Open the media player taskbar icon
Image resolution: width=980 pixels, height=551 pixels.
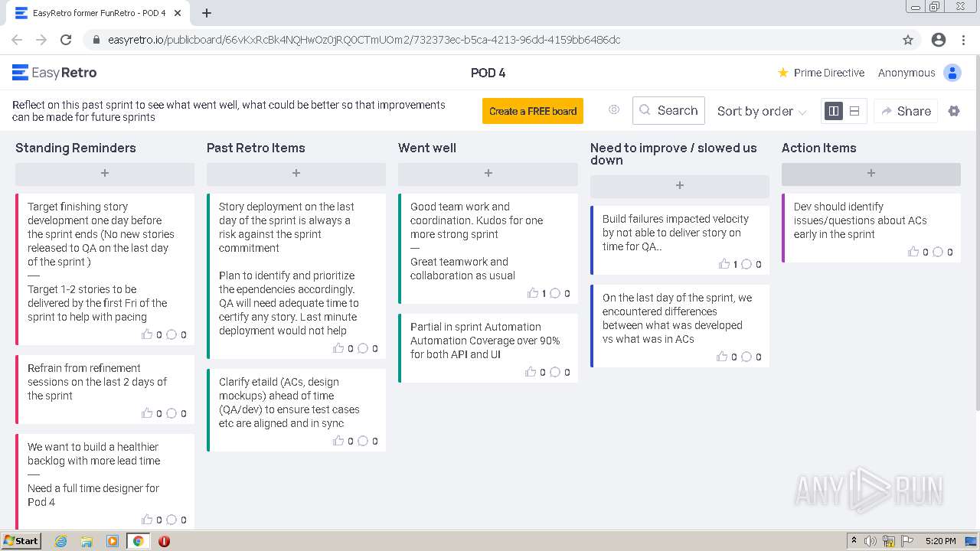click(113, 541)
